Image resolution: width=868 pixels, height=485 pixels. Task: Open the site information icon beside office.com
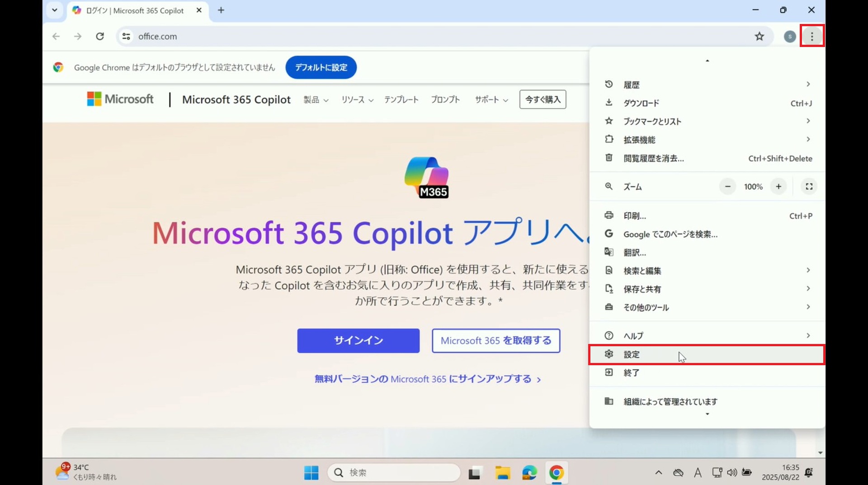(x=126, y=36)
